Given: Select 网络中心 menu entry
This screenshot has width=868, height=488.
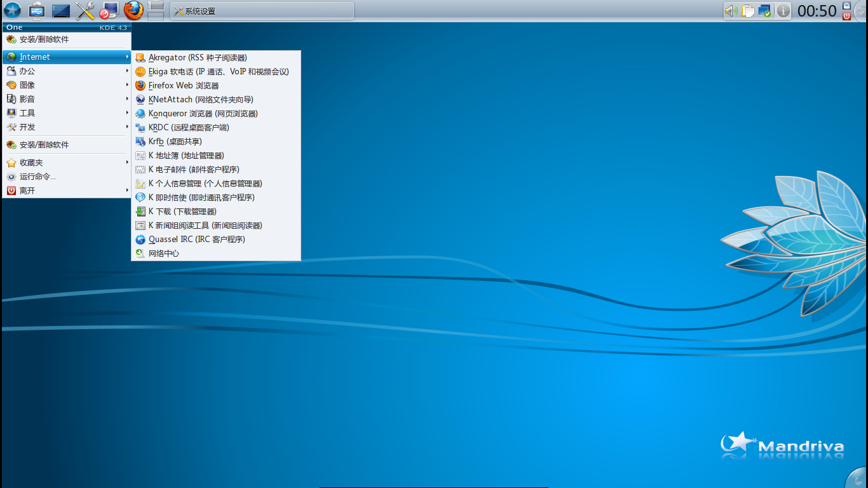Looking at the screenshot, I should click(x=216, y=254).
